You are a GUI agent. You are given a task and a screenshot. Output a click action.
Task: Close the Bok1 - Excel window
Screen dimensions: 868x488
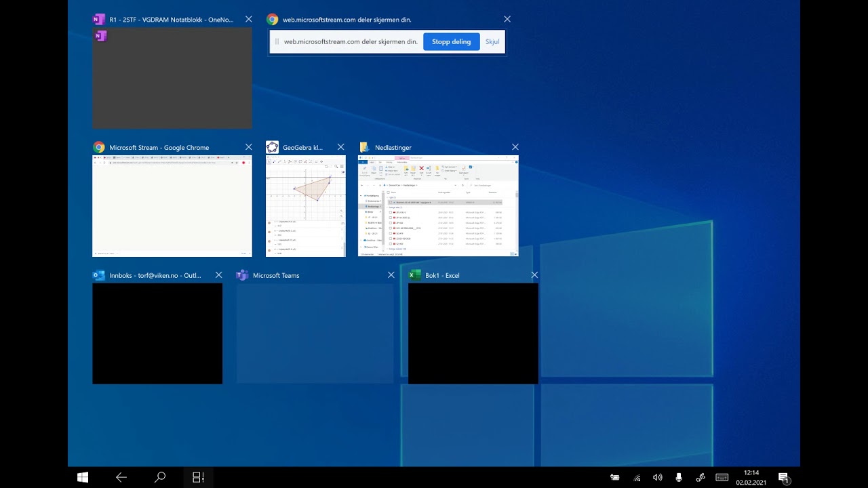click(x=535, y=275)
